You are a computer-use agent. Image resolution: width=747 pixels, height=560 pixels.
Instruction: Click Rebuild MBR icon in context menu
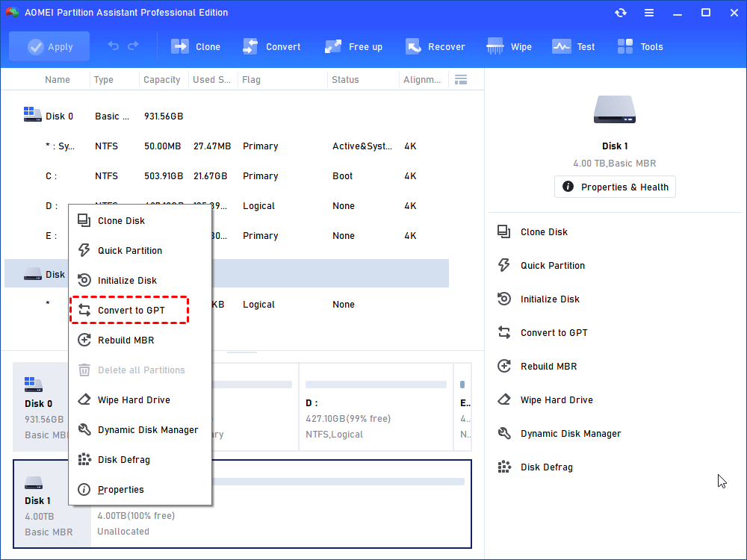coord(84,340)
